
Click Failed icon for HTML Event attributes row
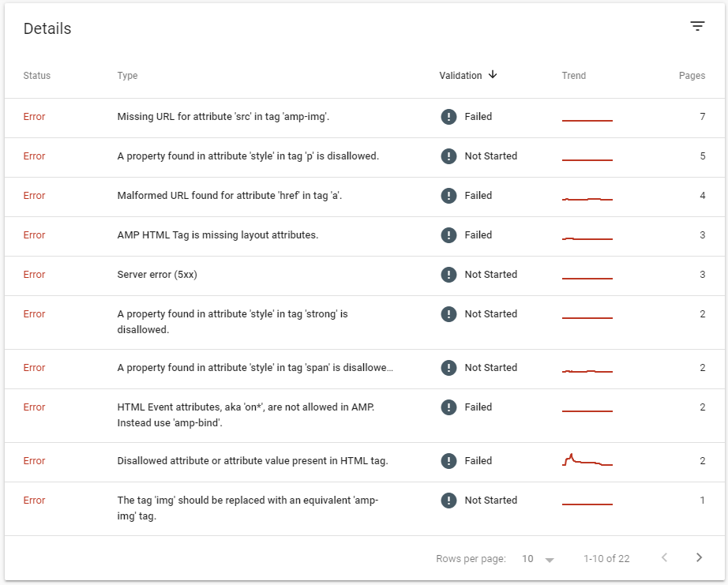(448, 407)
